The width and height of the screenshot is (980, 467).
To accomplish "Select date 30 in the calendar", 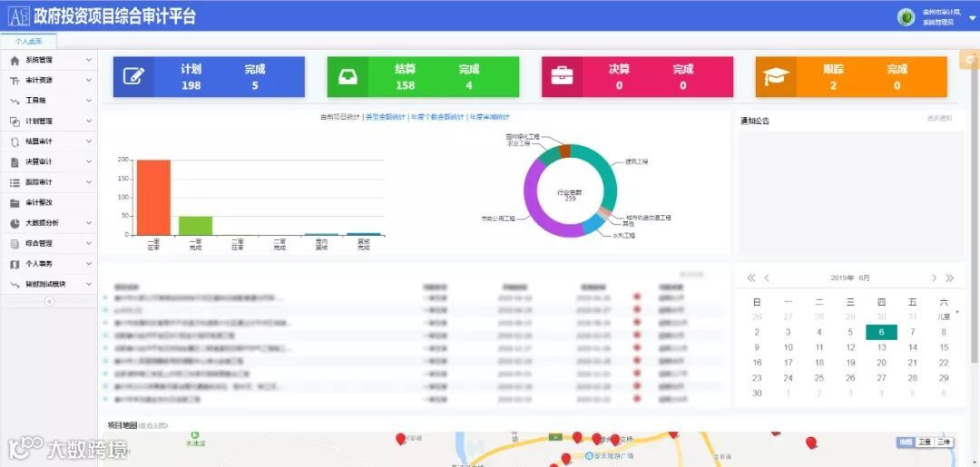I will click(757, 394).
